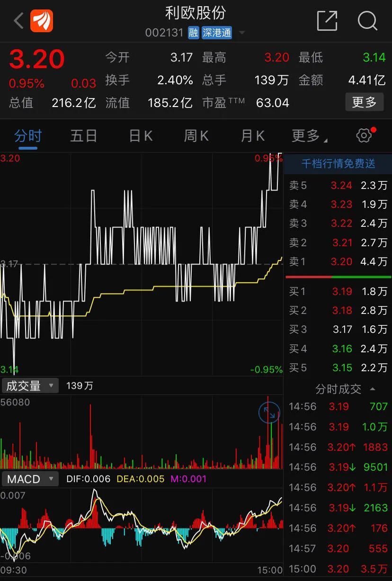Tap the 卖4 row at 3.23

point(338,204)
